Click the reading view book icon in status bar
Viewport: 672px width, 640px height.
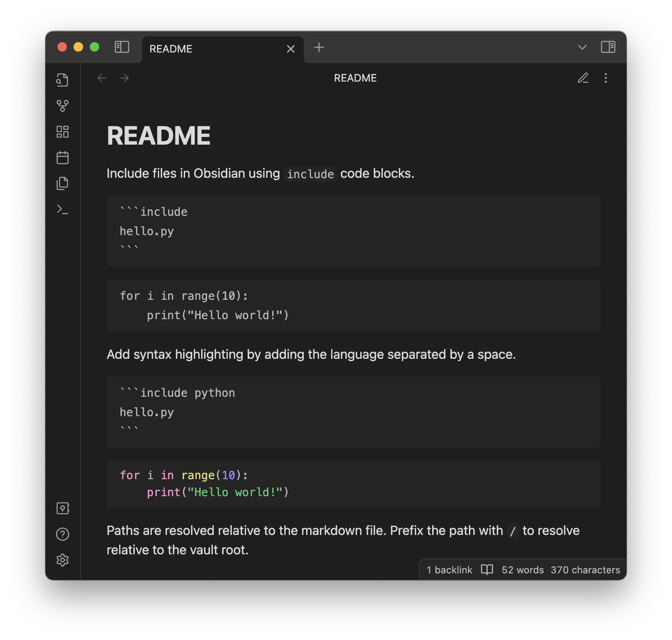point(487,570)
